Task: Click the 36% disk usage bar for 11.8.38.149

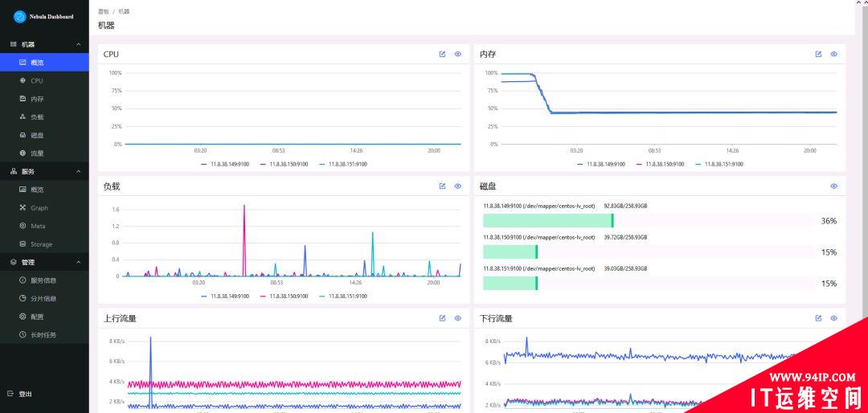Action: [649, 220]
